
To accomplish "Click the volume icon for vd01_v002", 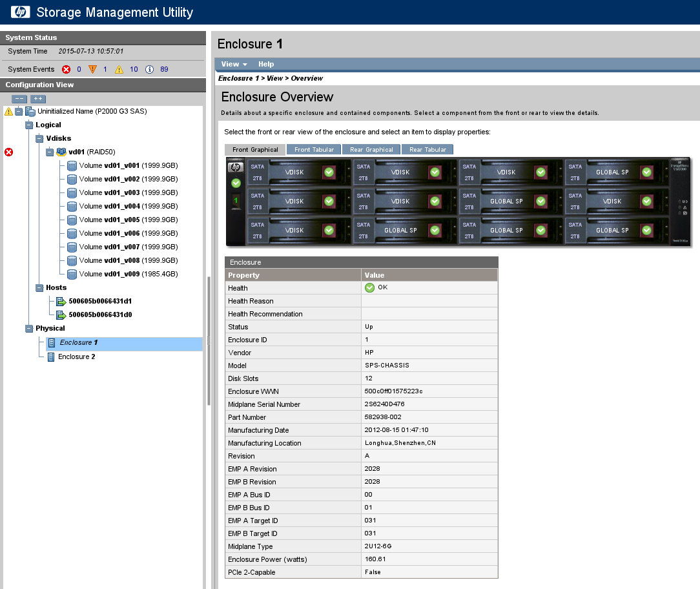I will (x=72, y=179).
